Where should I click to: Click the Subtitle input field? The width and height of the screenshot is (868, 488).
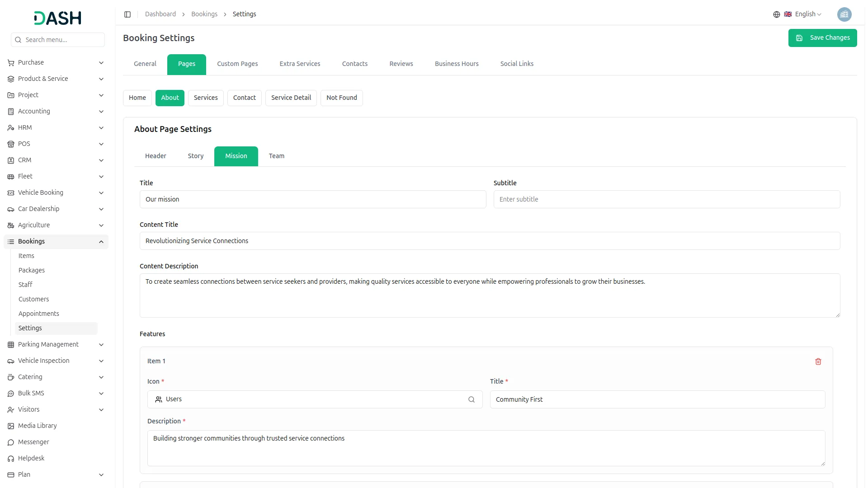(666, 199)
